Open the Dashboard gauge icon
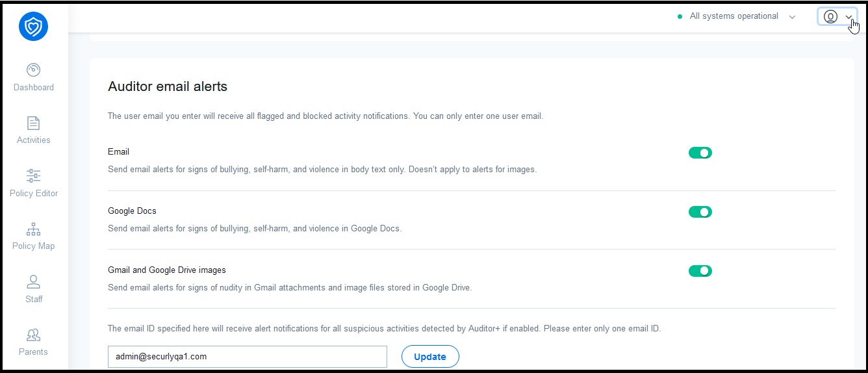The width and height of the screenshot is (868, 373). tap(34, 70)
